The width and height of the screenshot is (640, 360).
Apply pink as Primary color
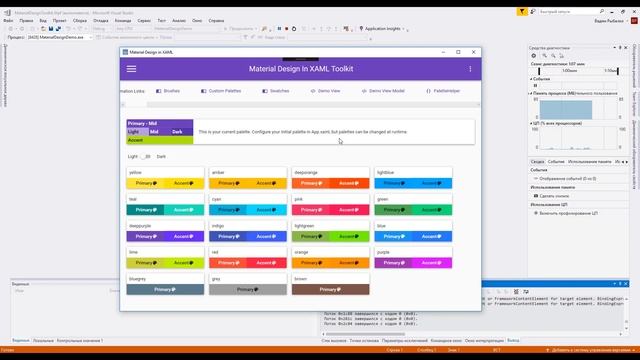pyautogui.click(x=311, y=210)
